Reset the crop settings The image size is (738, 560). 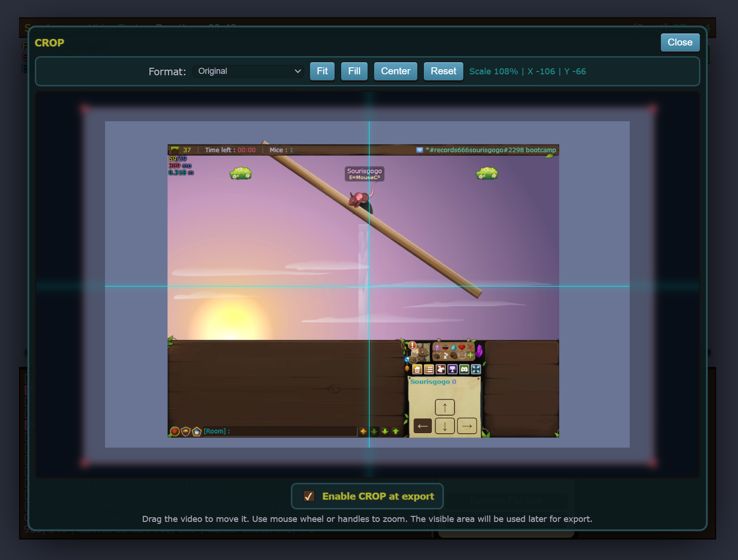pos(443,71)
